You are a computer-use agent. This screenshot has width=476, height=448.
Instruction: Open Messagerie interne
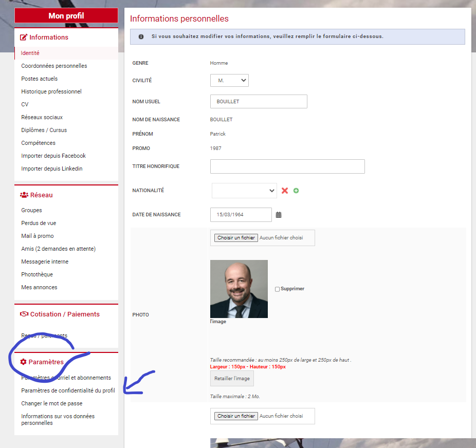click(45, 262)
